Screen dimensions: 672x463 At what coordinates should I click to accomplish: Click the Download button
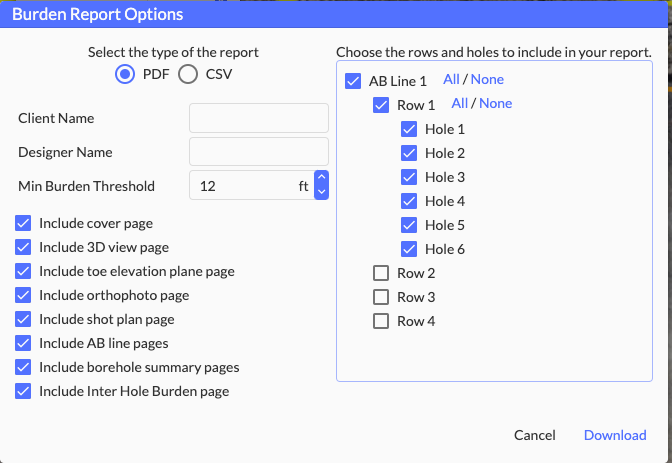(615, 435)
